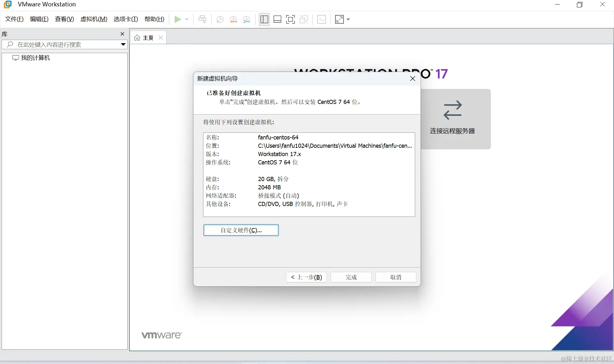The image size is (614, 364).
Task: Click the stretch guest display icon
Action: (x=339, y=20)
